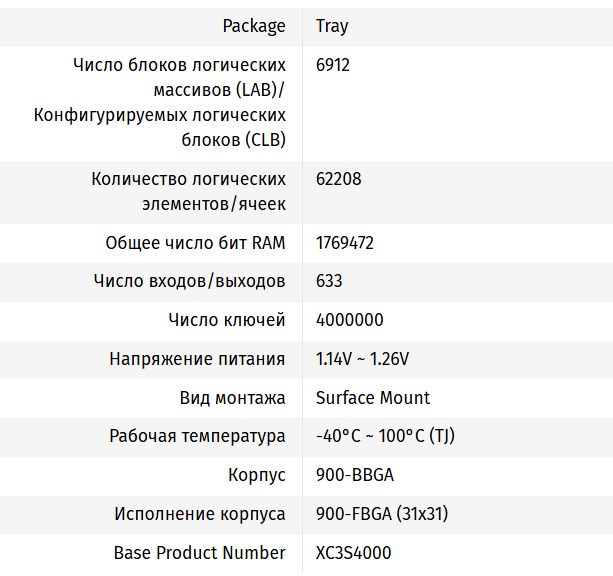Image resolution: width=613 pixels, height=576 pixels.
Task: Select the value 62208
Action: click(x=339, y=180)
